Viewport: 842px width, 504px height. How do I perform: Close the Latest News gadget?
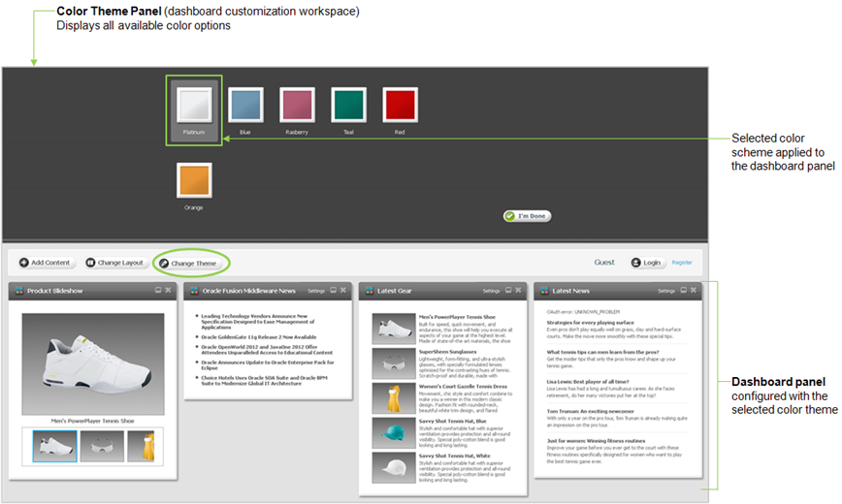[694, 290]
